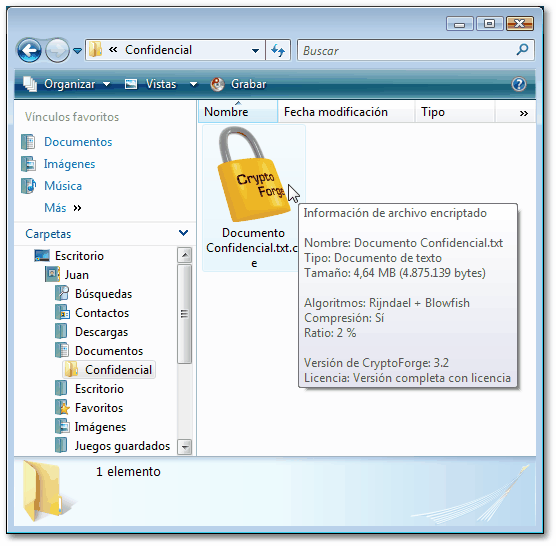Open the recent pages dropdown arrow

pos(77,51)
